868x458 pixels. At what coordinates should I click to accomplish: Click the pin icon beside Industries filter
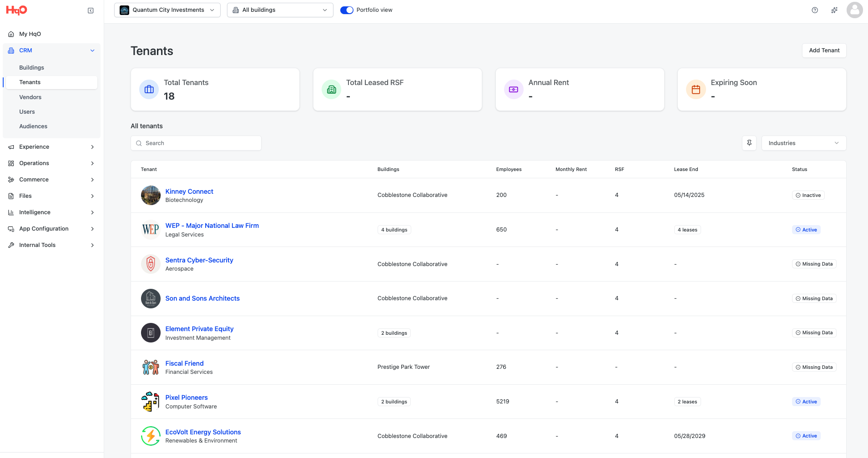pyautogui.click(x=749, y=143)
